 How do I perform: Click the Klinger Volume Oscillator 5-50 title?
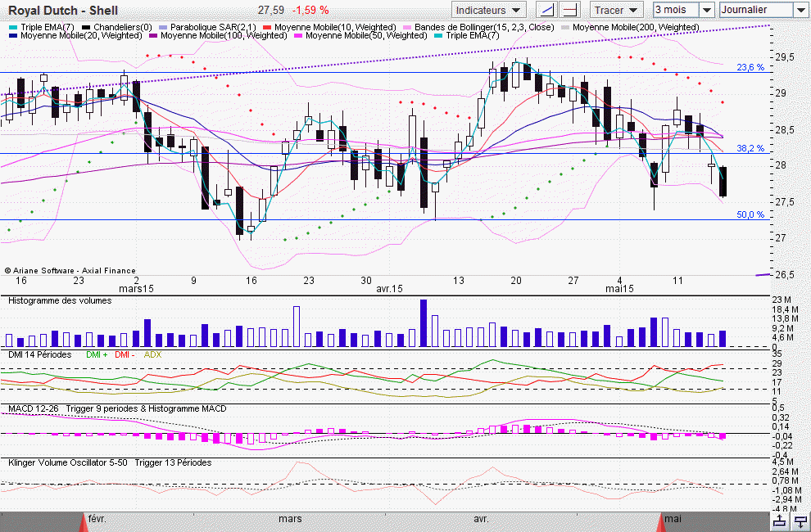[x=68, y=462]
